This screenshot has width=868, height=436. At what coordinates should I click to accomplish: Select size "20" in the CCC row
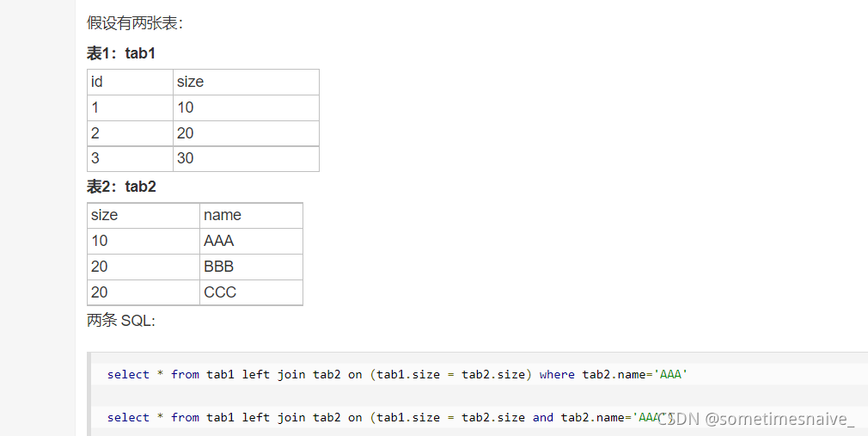[144, 292]
